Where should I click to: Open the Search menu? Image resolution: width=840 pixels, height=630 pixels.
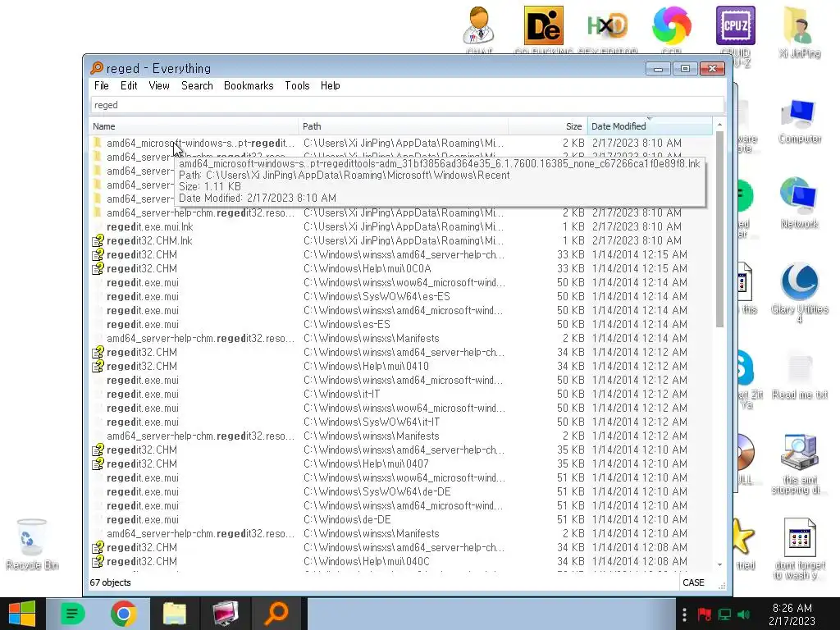pos(197,85)
